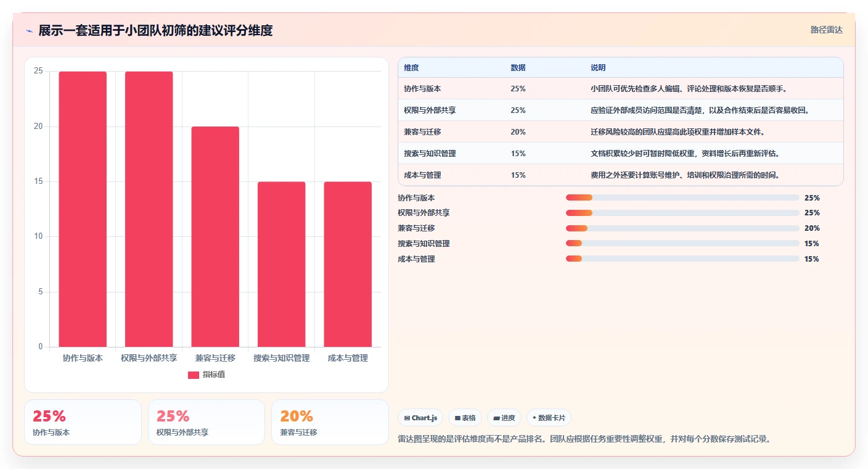Click 搜索与知识管理 x-axis label
Screen dimensions: 868x469
coord(282,358)
